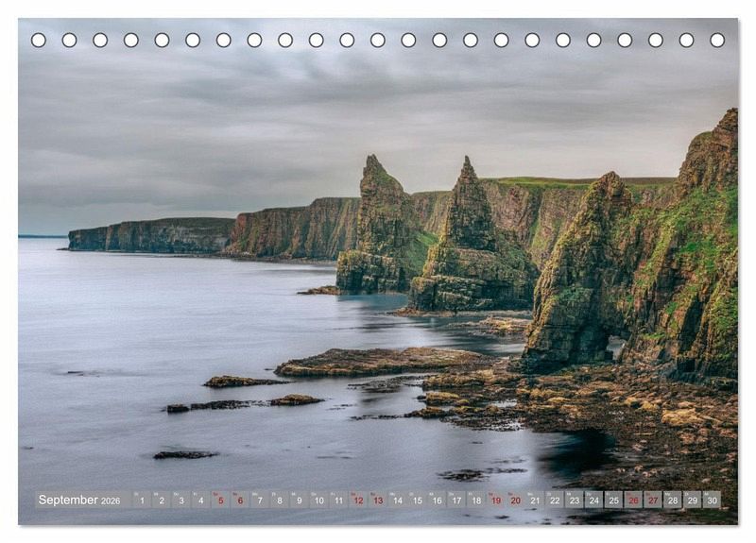Screen dimensions: 756x543
Task: Select red-marked day 13
Action: click(x=378, y=500)
